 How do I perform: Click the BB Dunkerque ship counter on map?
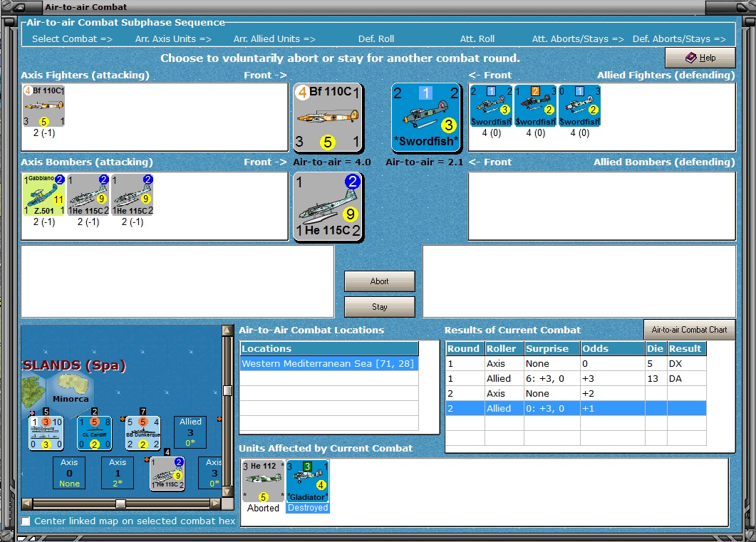143,433
